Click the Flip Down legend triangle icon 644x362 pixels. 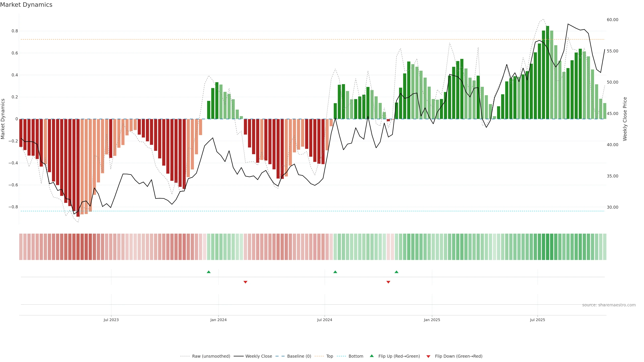428,356
